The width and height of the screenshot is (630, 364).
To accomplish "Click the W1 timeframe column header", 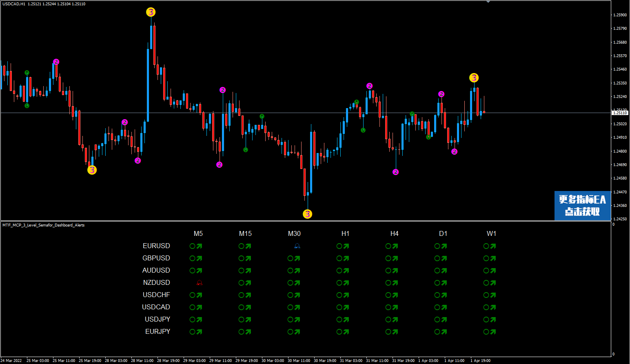I will pyautogui.click(x=491, y=234).
